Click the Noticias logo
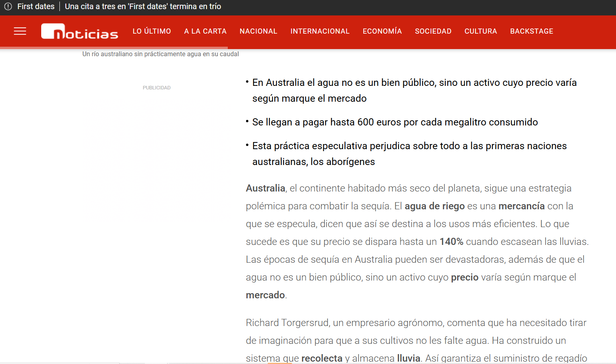616x364 pixels. [x=80, y=31]
